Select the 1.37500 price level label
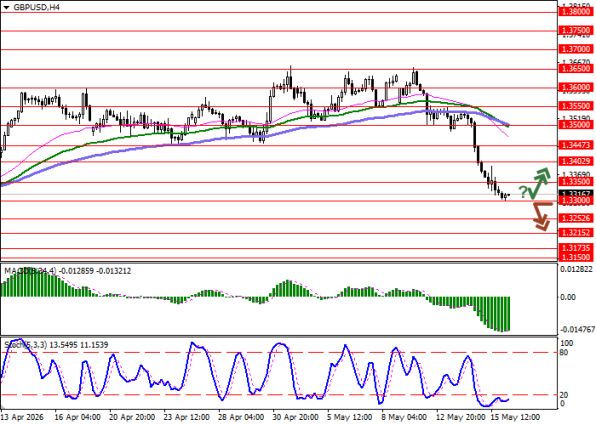596x425 pixels. (576, 30)
